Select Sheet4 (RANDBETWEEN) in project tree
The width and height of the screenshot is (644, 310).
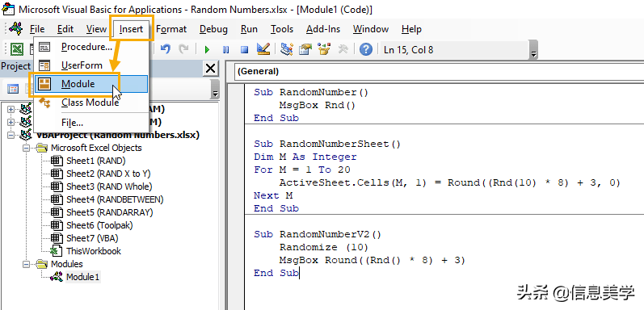click(x=115, y=199)
